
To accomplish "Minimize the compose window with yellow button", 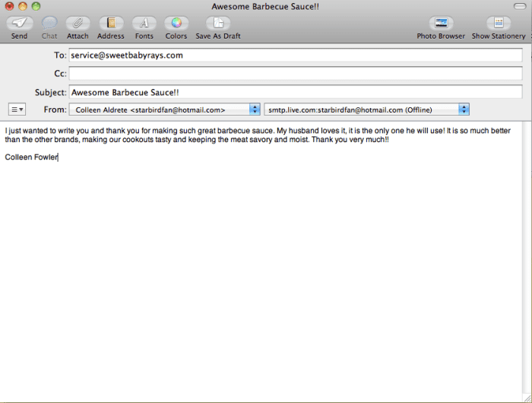I will pyautogui.click(x=23, y=6).
